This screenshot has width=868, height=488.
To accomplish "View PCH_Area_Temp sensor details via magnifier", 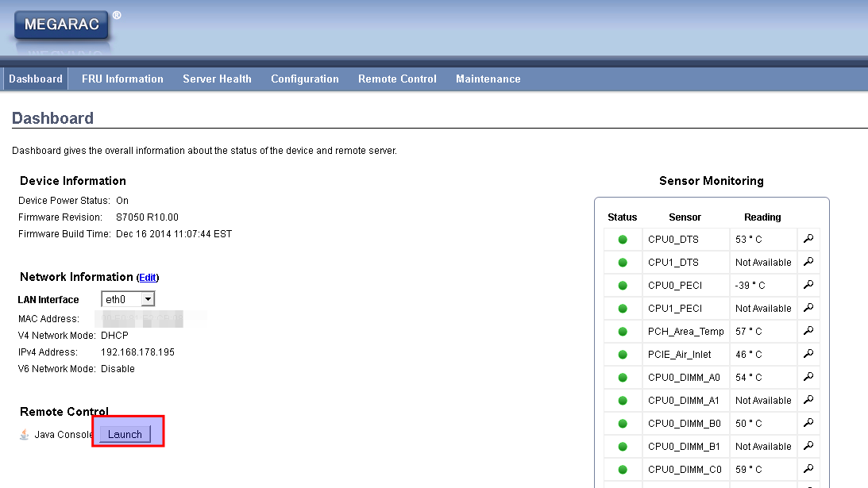I will click(x=809, y=331).
